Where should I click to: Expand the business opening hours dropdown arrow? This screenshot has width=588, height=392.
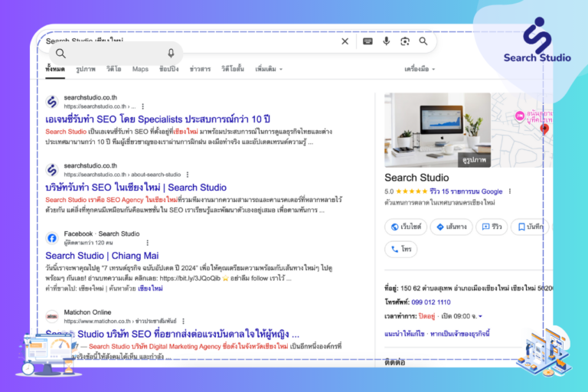coord(481,316)
